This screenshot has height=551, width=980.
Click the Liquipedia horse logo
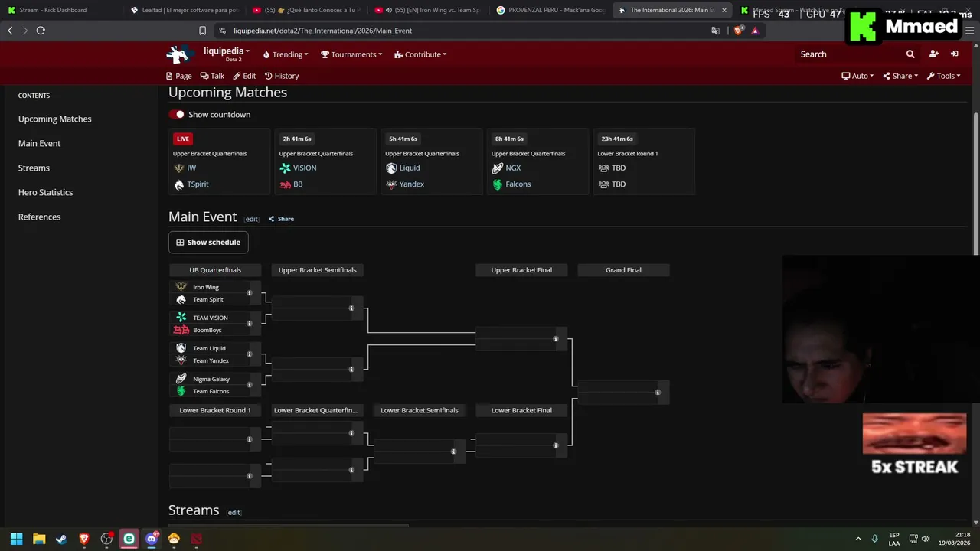[178, 54]
